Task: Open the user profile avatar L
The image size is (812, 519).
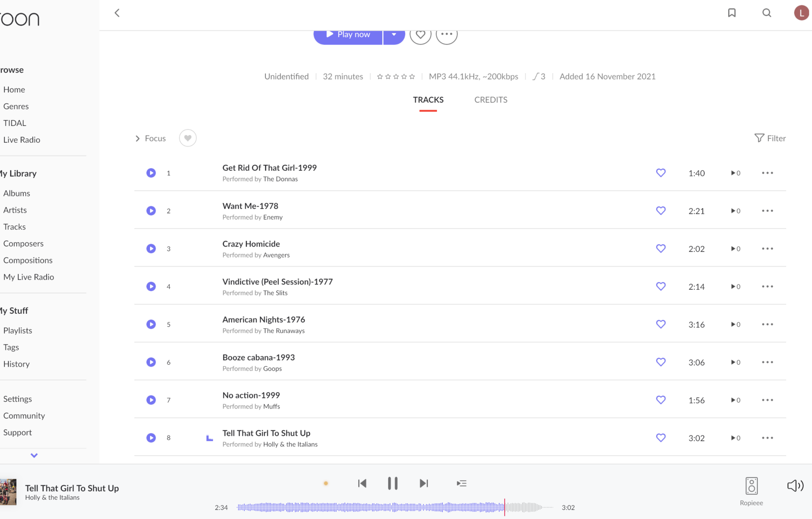Action: pyautogui.click(x=801, y=13)
